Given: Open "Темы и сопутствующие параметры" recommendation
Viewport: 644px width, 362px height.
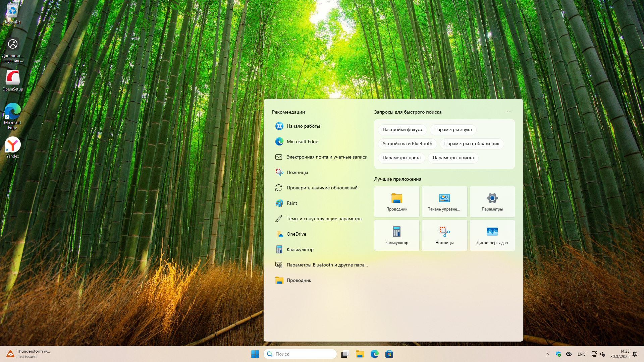Looking at the screenshot, I should 324,219.
